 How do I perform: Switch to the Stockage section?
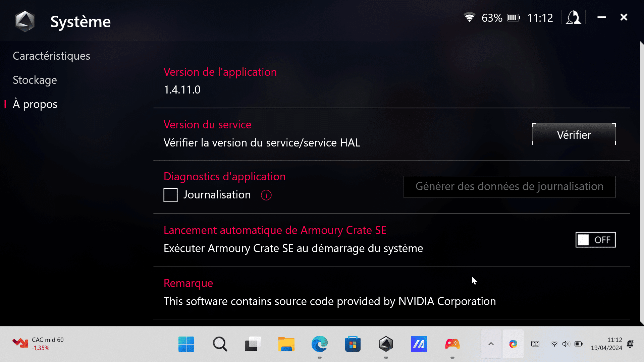(35, 80)
